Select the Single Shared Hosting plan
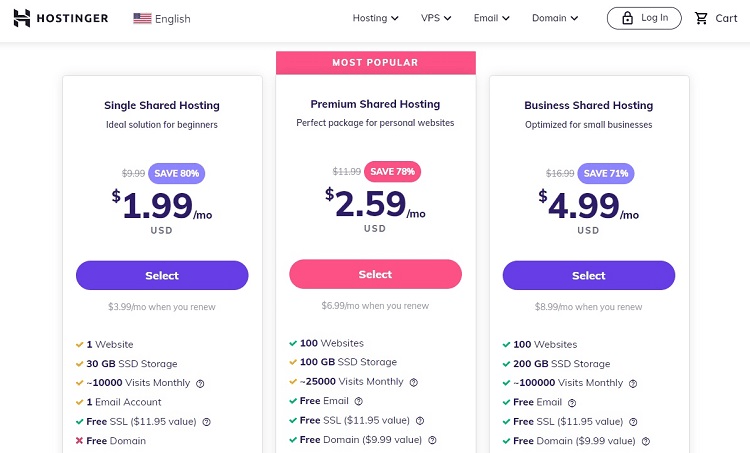This screenshot has width=750, height=453. [x=162, y=276]
